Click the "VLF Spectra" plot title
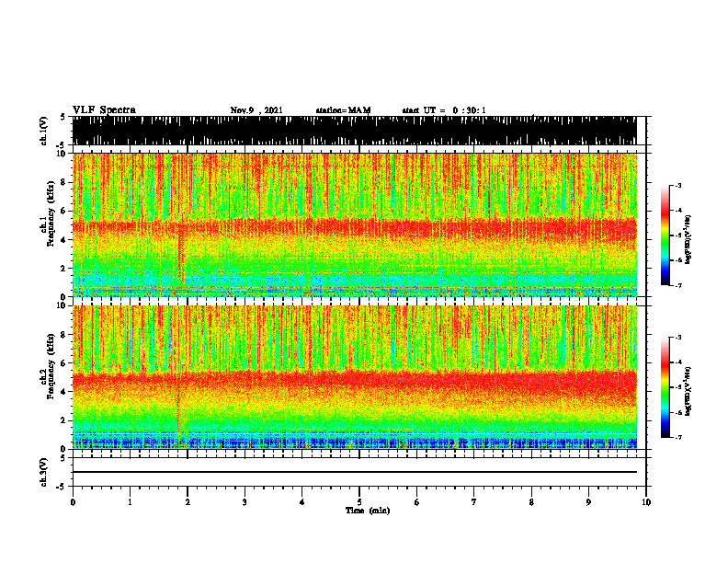The width and height of the screenshot is (728, 563). click(x=104, y=110)
